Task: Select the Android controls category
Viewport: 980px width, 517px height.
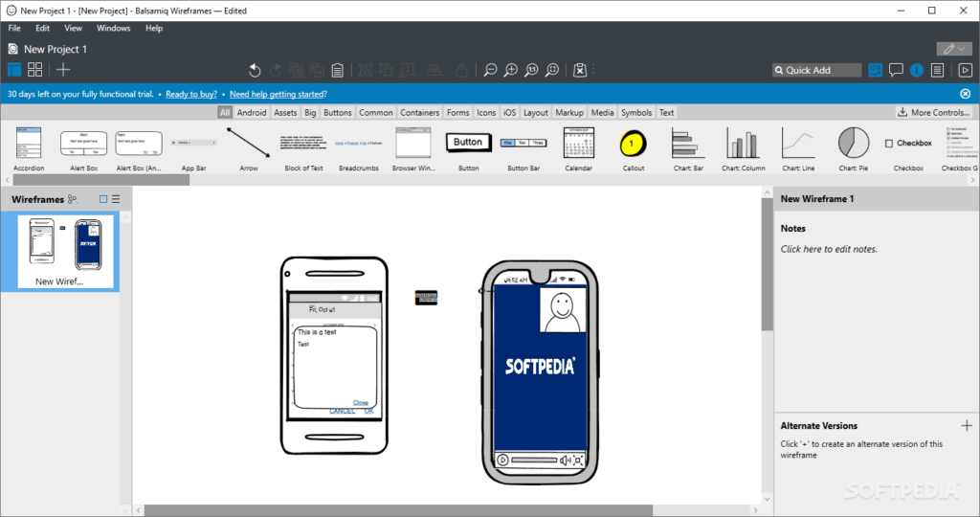Action: [252, 113]
